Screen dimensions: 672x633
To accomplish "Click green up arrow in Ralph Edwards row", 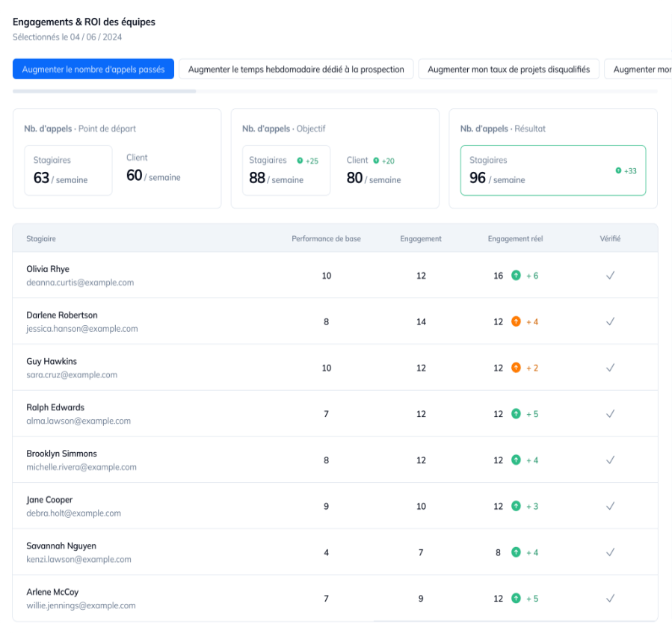I will coord(516,414).
